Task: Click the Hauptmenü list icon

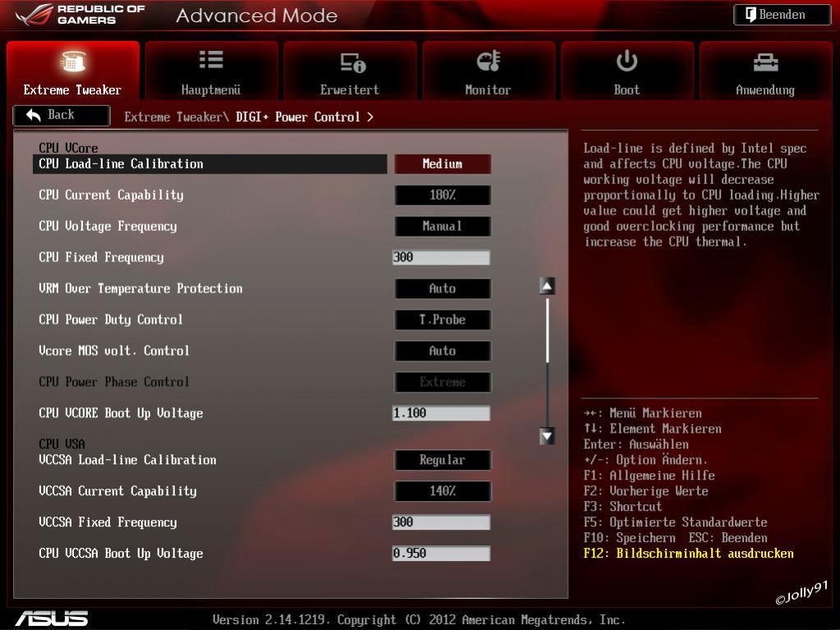Action: 211,60
